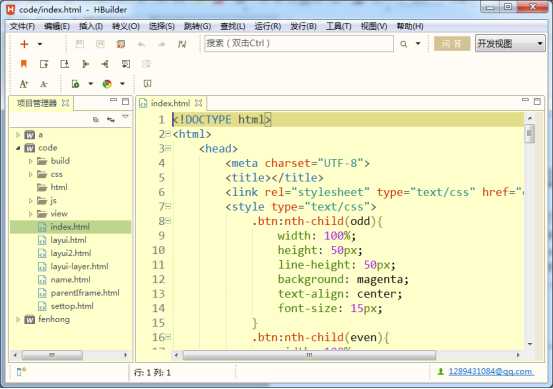Open the project manager view menu triangle

point(125,117)
